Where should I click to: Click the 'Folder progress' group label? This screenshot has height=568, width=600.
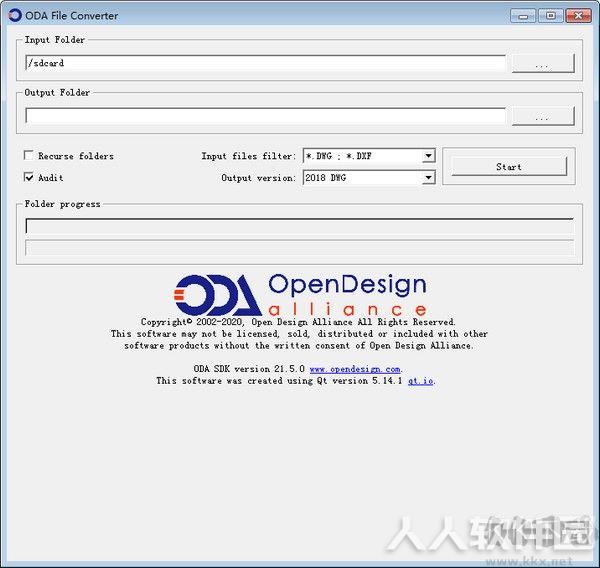click(62, 204)
